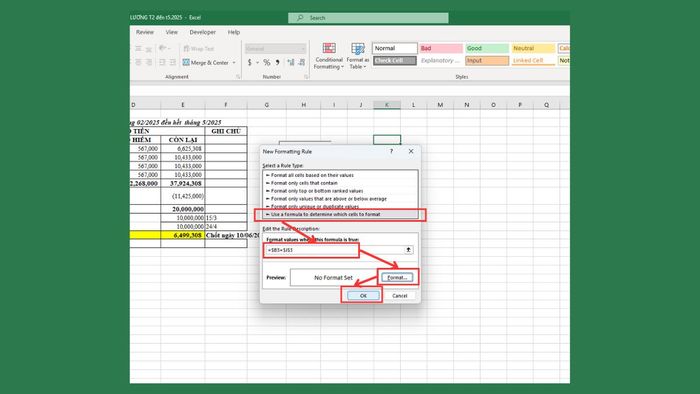This screenshot has width=700, height=394.
Task: Expand the Merge & Center dropdown arrow
Action: [x=234, y=62]
